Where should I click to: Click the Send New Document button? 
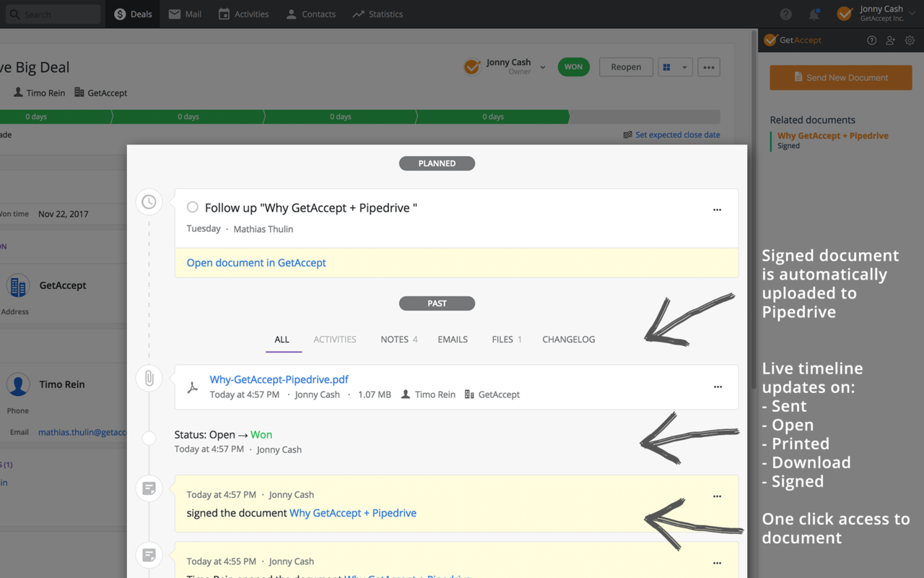[840, 77]
